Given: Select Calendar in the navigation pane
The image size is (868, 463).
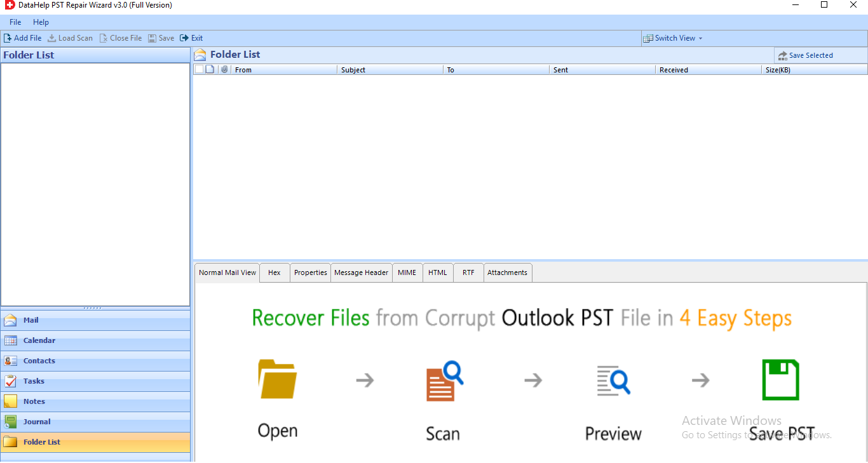Looking at the screenshot, I should tap(95, 340).
